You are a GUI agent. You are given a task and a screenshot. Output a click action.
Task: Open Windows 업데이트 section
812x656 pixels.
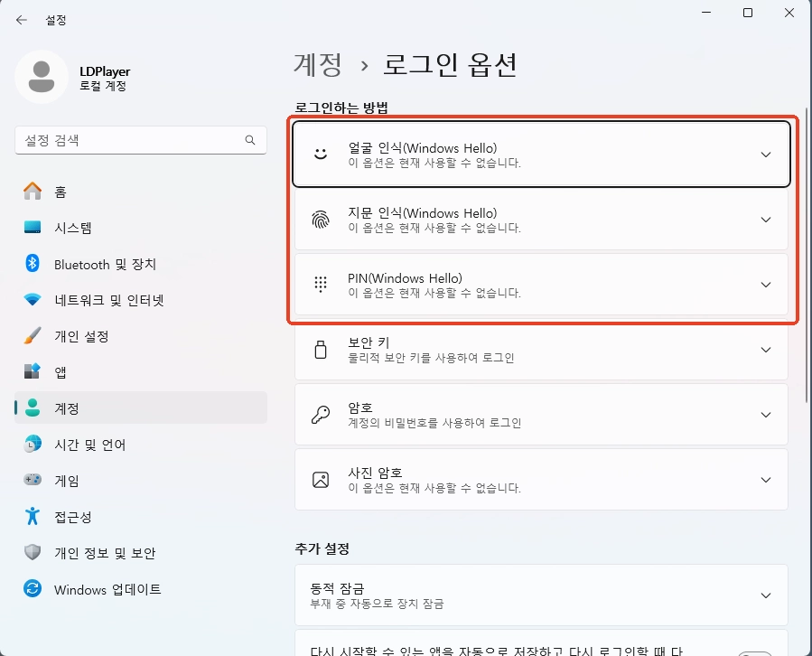point(140,588)
